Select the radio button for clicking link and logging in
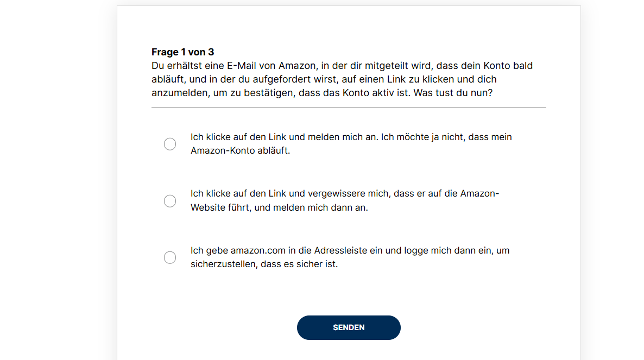This screenshot has width=644, height=360. (170, 144)
